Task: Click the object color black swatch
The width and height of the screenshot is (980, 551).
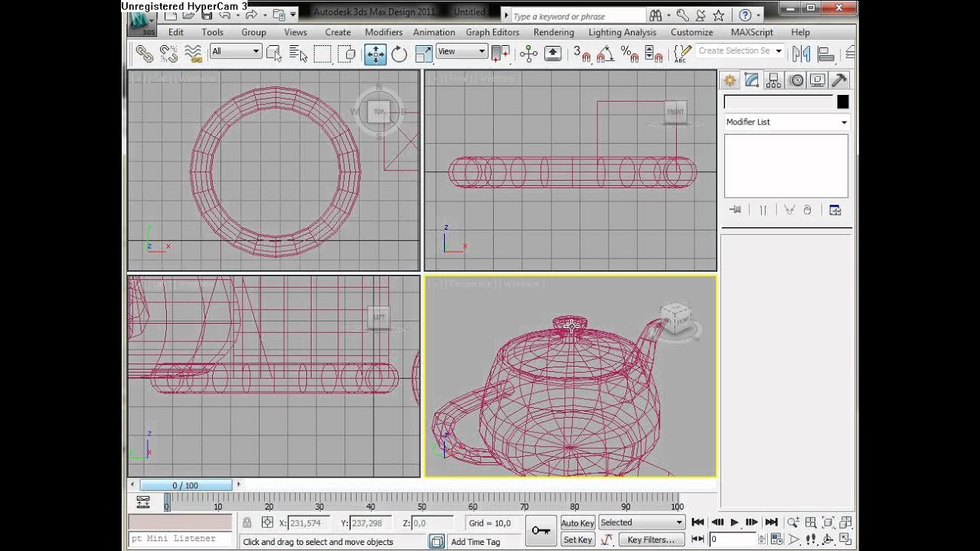Action: point(843,102)
